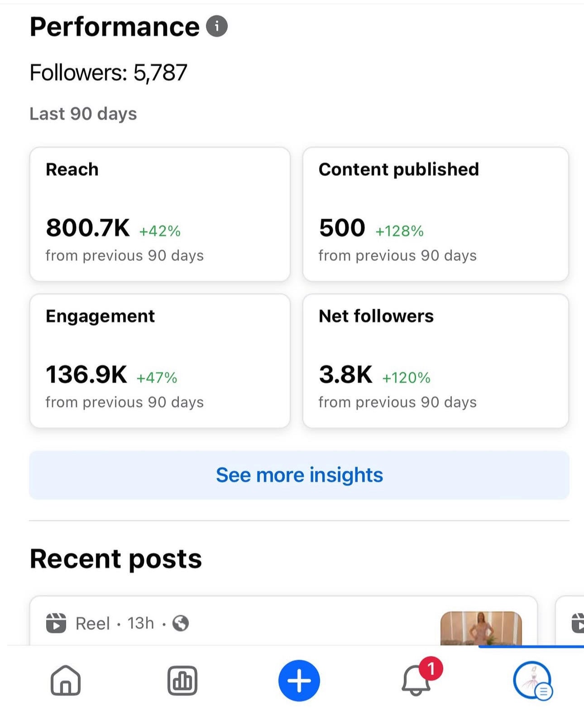Tap the Recent posts heading
Screen dimensions: 584x728
pyautogui.click(x=115, y=559)
